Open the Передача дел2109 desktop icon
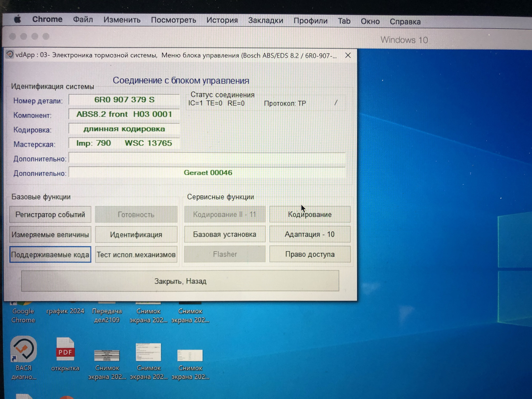The height and width of the screenshot is (399, 532). (107, 315)
